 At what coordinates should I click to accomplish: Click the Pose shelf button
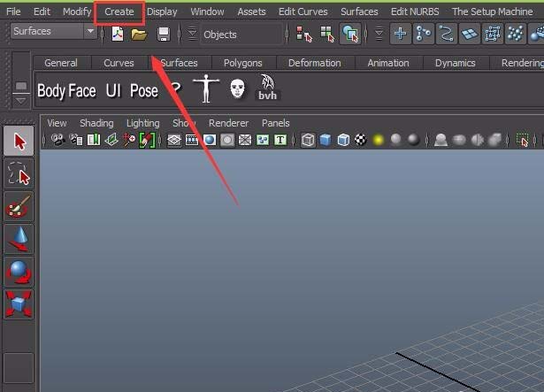pos(144,91)
